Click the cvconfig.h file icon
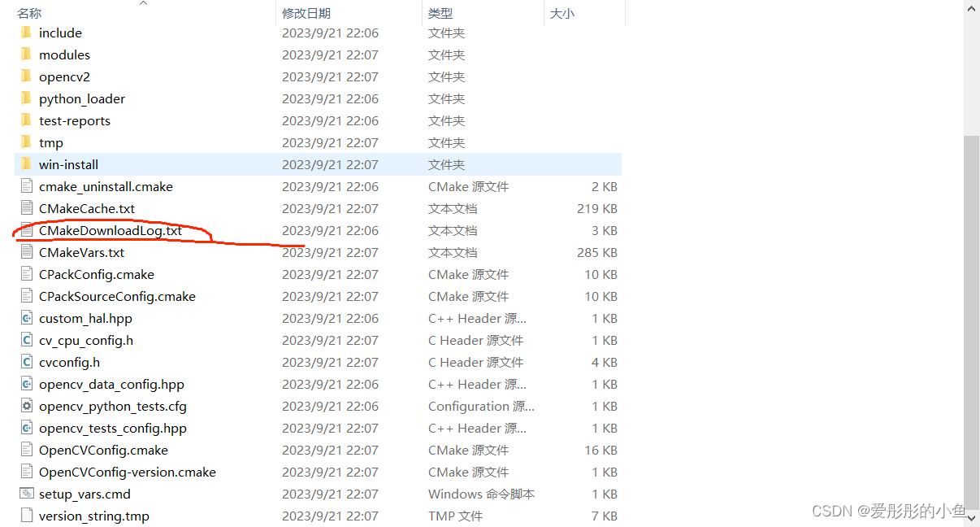The width and height of the screenshot is (980, 527). pos(26,362)
